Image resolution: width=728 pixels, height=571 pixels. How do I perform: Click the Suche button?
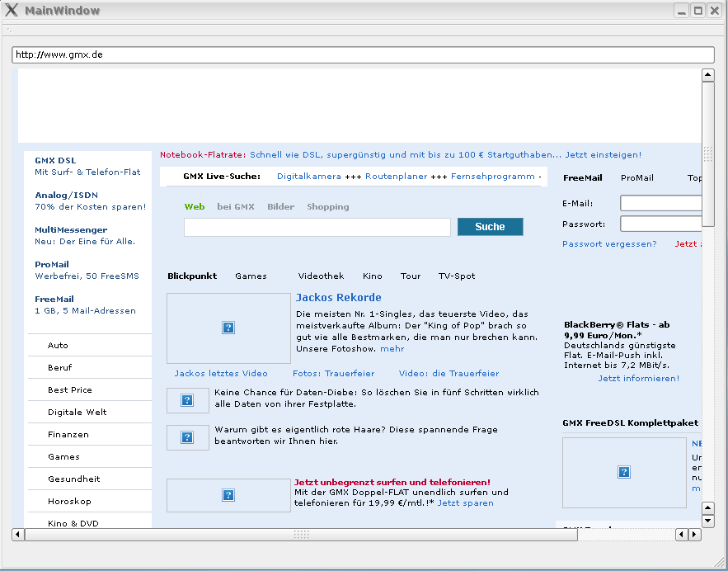[491, 227]
